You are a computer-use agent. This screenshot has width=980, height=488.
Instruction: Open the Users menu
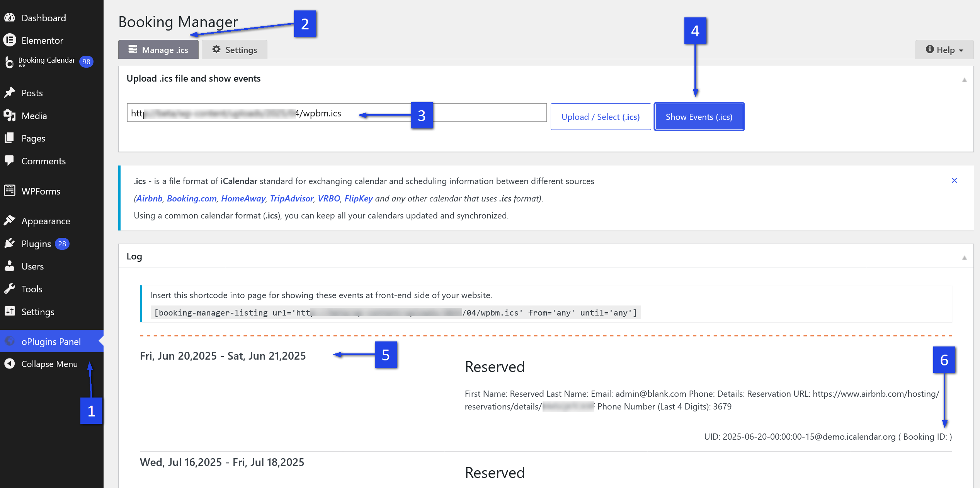(x=52, y=266)
